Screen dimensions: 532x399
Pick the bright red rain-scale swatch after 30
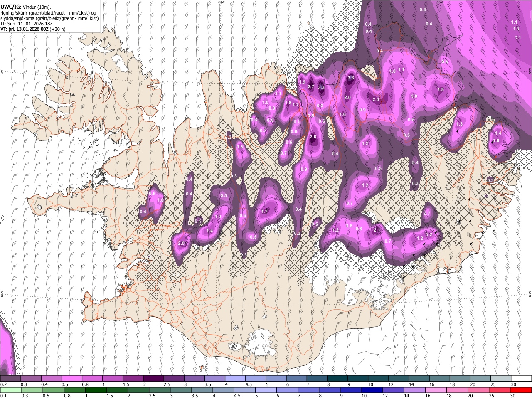click(x=522, y=390)
